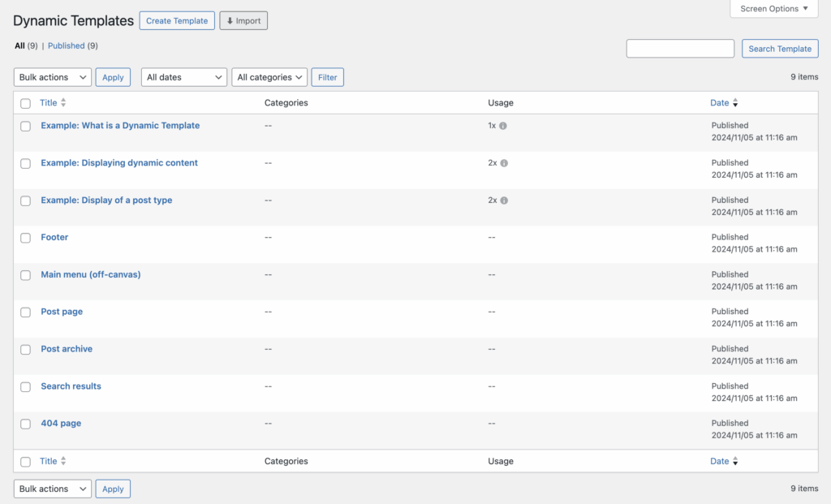Sort by Date in top header
831x504 pixels.
pos(719,103)
